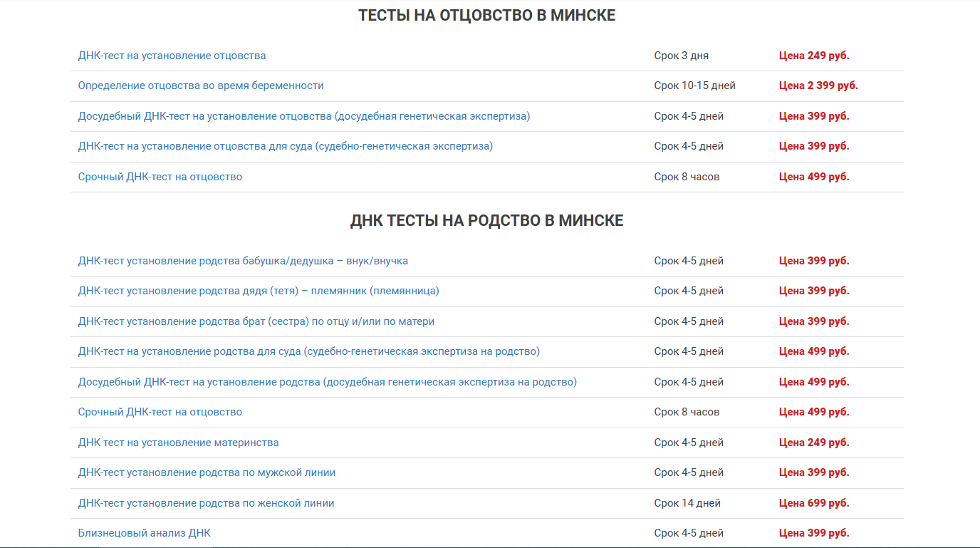980x548 pixels.
Task: Open ДНК-тест на установление отцовства для суда
Action: (x=285, y=146)
